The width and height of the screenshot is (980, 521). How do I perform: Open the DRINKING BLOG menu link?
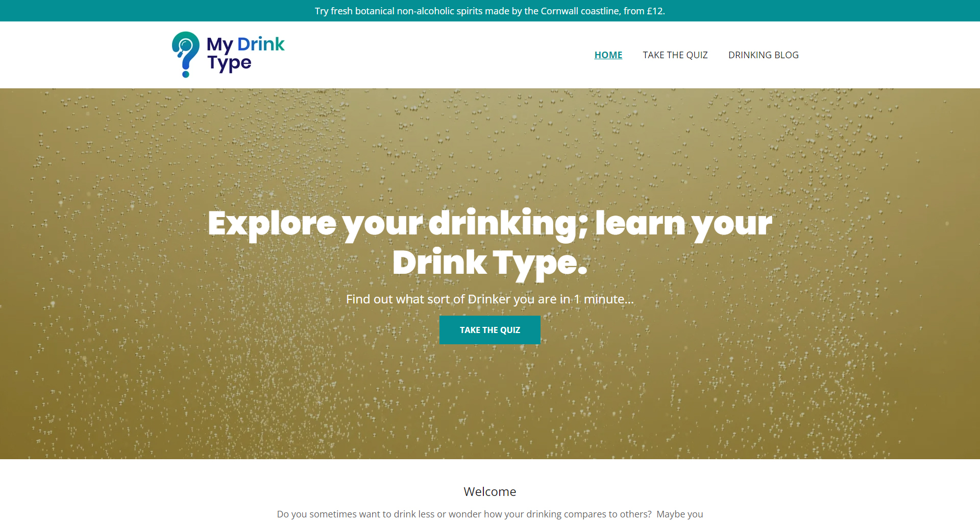(x=763, y=55)
